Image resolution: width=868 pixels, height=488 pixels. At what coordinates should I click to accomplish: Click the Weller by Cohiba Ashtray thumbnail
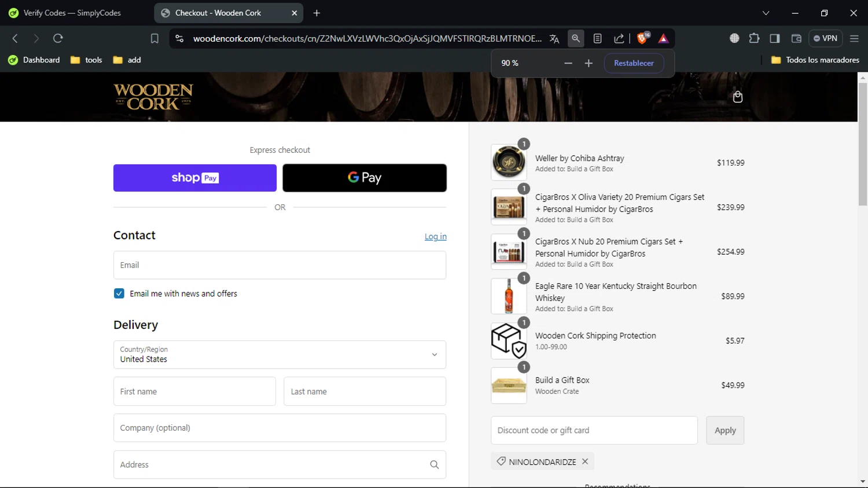pyautogui.click(x=509, y=162)
